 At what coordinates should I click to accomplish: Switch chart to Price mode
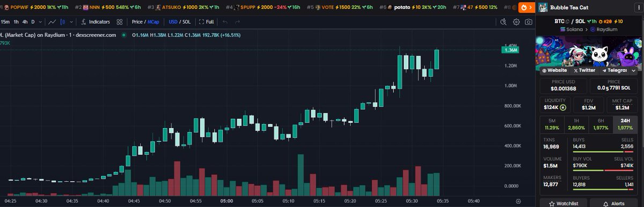[x=137, y=22]
